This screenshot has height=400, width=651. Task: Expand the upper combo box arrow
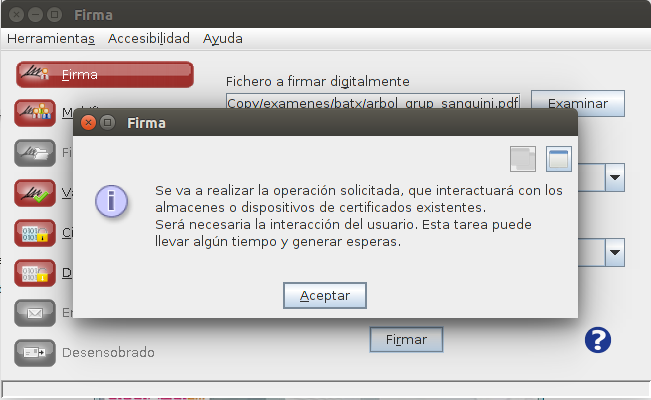coord(615,177)
